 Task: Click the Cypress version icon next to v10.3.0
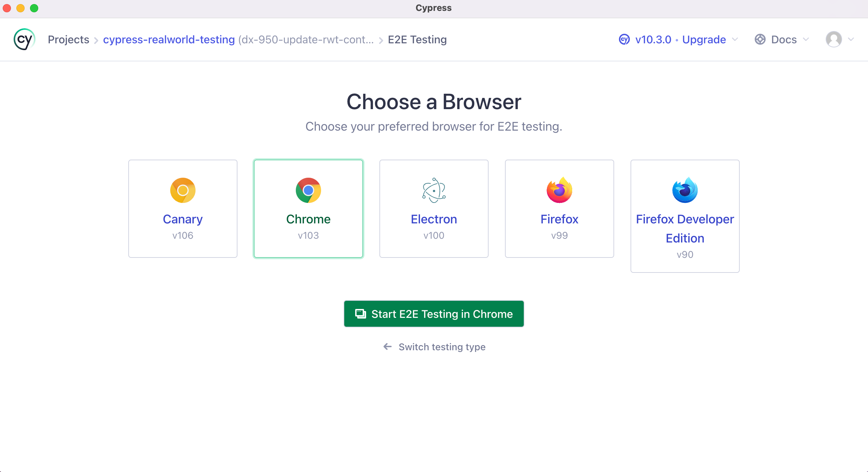tap(624, 39)
